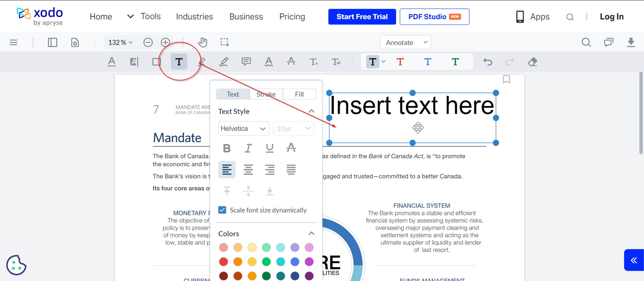The height and width of the screenshot is (281, 644).
Task: Set horizontal alignment to left
Action: (x=227, y=170)
